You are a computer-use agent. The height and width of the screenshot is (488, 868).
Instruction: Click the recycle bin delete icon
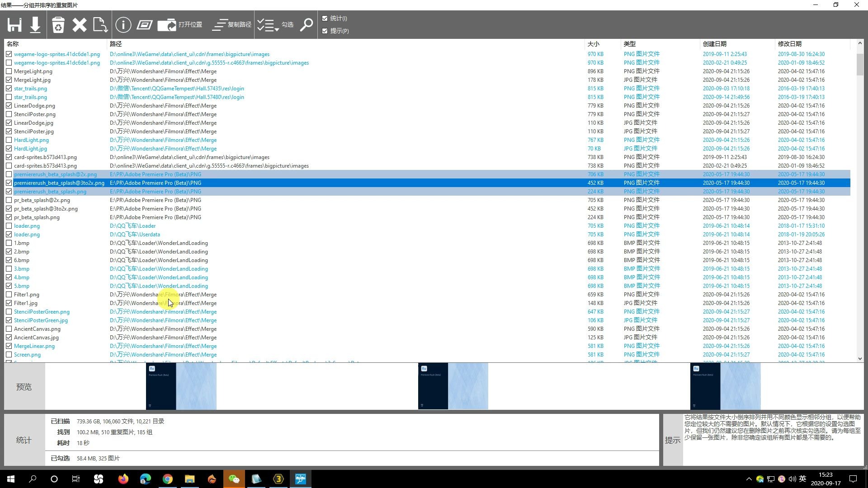58,25
